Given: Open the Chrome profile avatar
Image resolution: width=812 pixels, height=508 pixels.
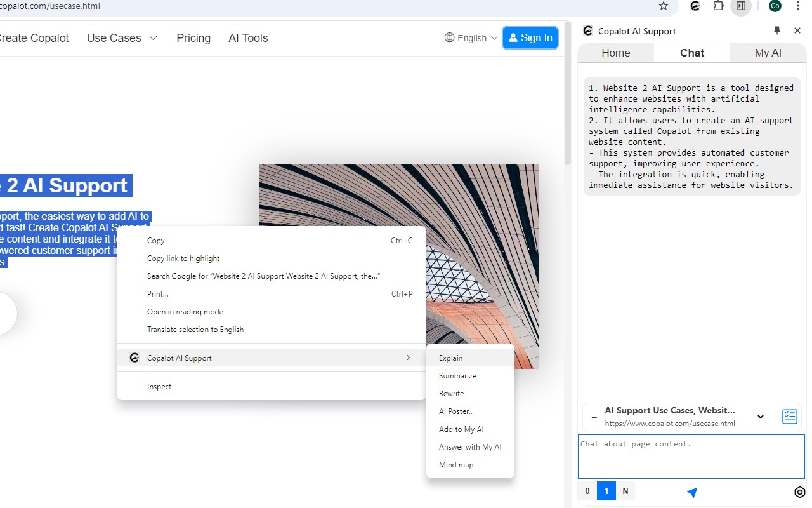Looking at the screenshot, I should [775, 6].
